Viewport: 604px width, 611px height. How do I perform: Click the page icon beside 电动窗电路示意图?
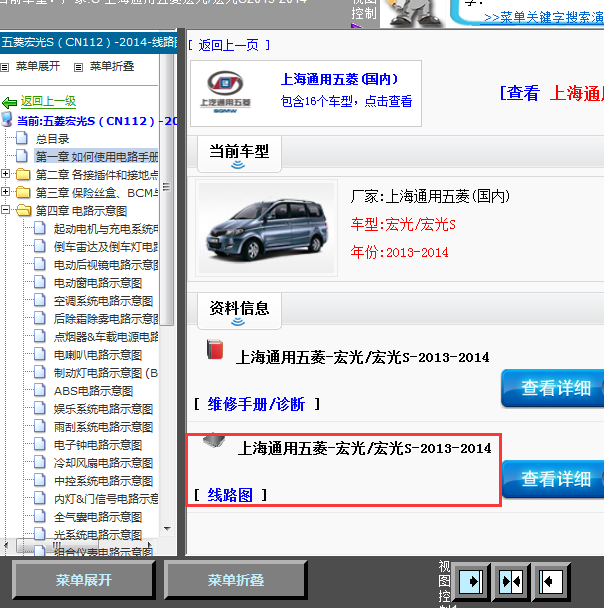point(40,282)
